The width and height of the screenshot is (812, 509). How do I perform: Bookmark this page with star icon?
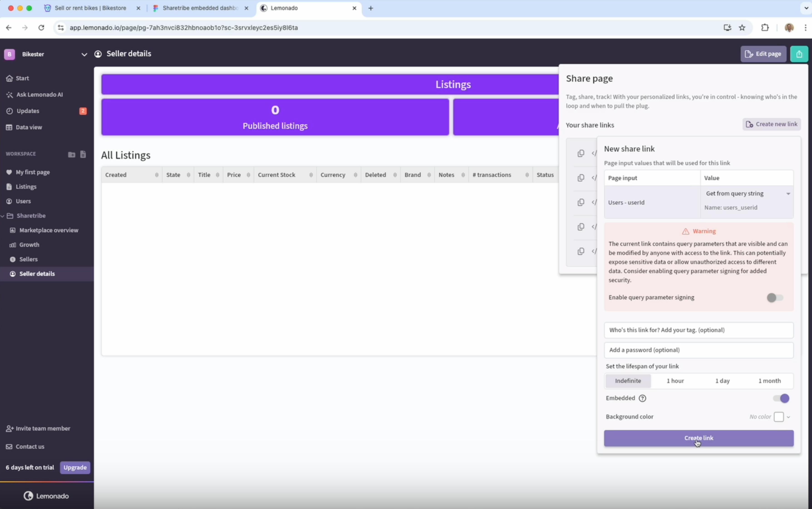742,28
